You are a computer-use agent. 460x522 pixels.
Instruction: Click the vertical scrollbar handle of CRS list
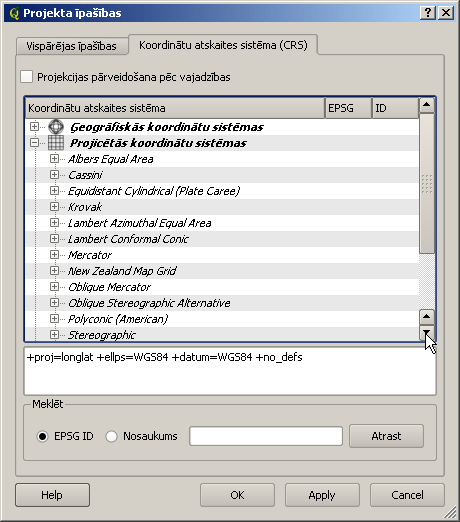point(426,183)
